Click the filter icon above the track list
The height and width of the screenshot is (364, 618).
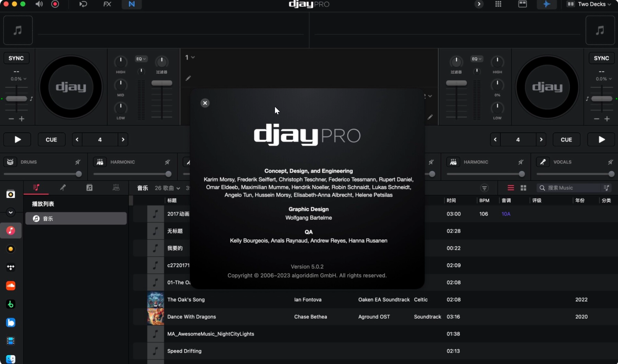click(x=484, y=188)
